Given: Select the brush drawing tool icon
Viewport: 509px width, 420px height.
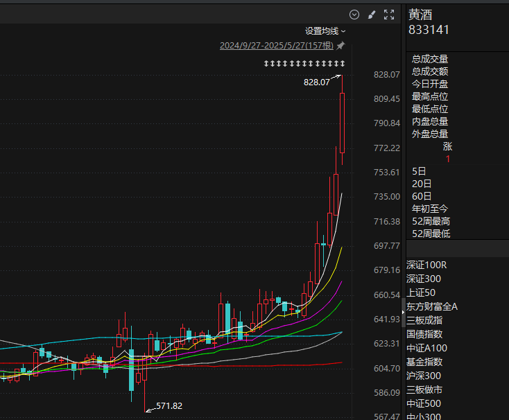Looking at the screenshot, I should click(372, 15).
